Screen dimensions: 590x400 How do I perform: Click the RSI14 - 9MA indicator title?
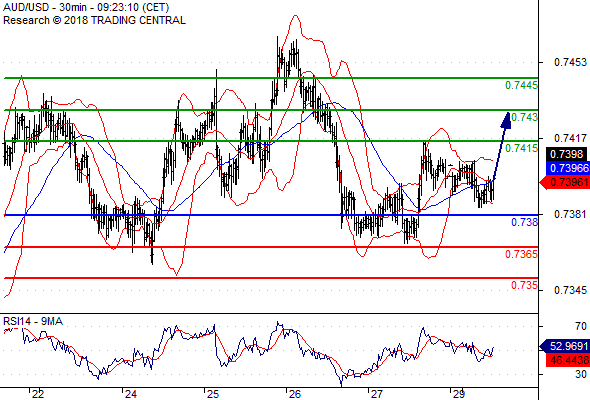tap(33, 321)
